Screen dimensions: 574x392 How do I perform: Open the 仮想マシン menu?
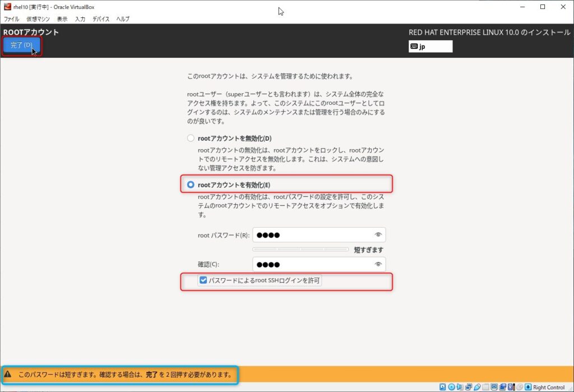[38, 19]
